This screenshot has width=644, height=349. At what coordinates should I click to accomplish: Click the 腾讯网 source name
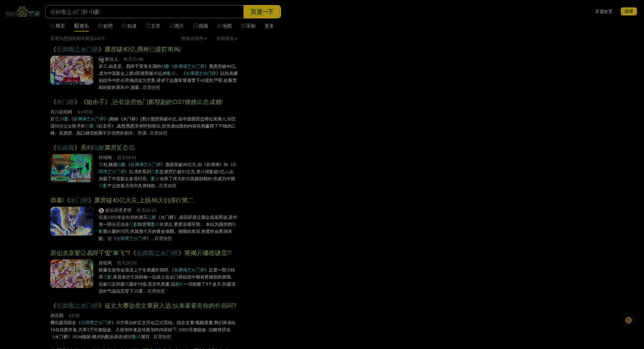click(57, 316)
